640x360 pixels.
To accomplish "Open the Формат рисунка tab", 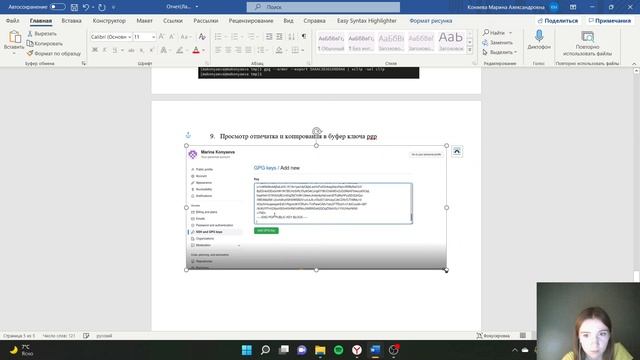I will pyautogui.click(x=431, y=20).
